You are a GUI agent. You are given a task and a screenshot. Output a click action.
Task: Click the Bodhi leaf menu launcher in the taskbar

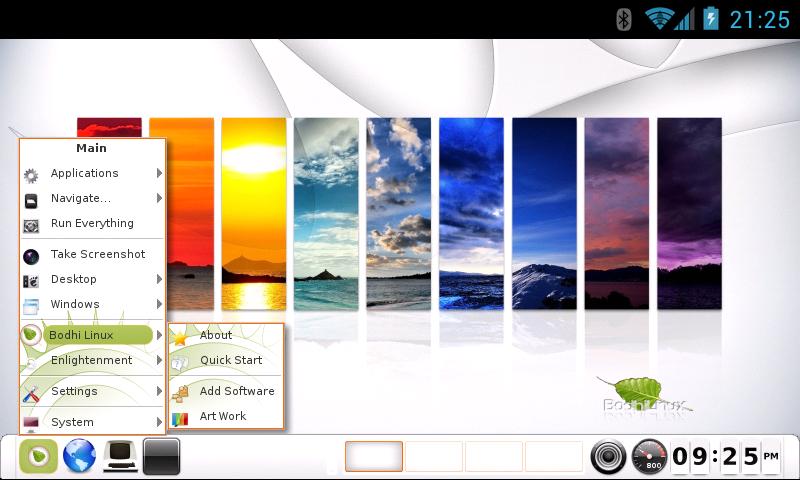tap(38, 457)
